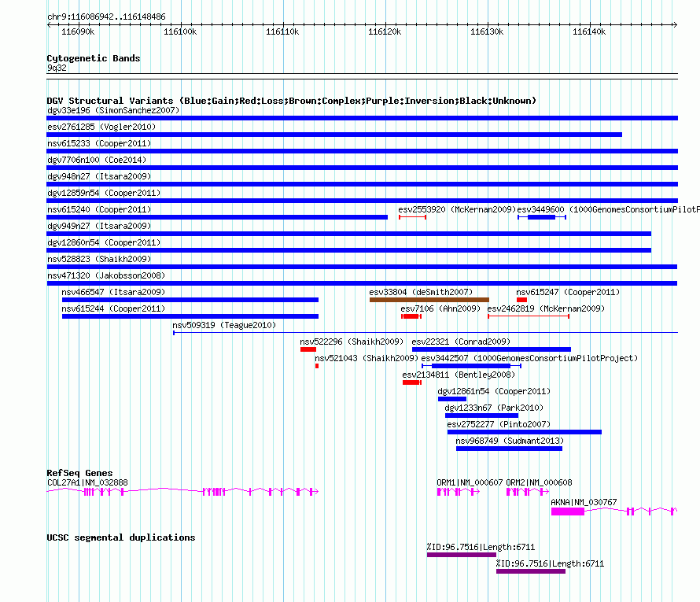Click the dgv12861n54 (Cooper2011) blue bar
Image resolution: width=700 pixels, height=602 pixels.
(x=451, y=399)
